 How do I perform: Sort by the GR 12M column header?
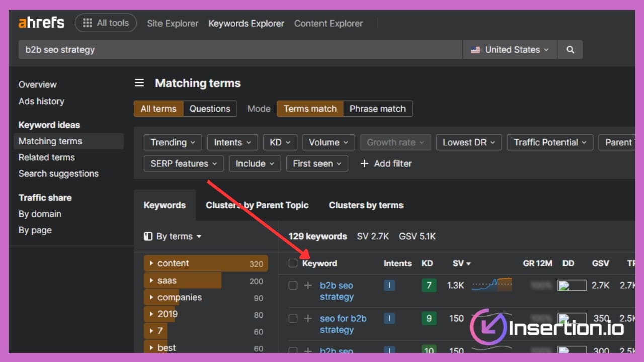click(x=538, y=263)
